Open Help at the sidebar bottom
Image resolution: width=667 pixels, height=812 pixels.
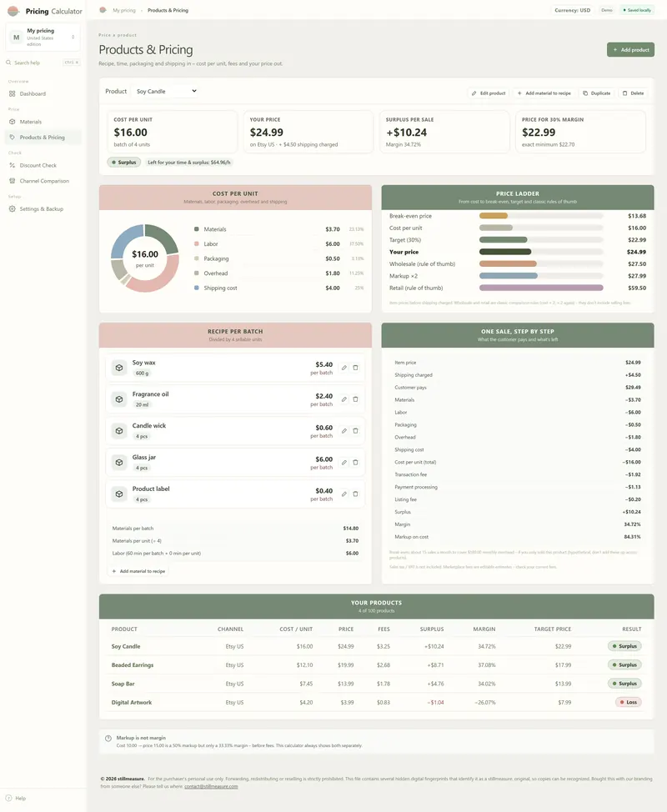point(16,798)
